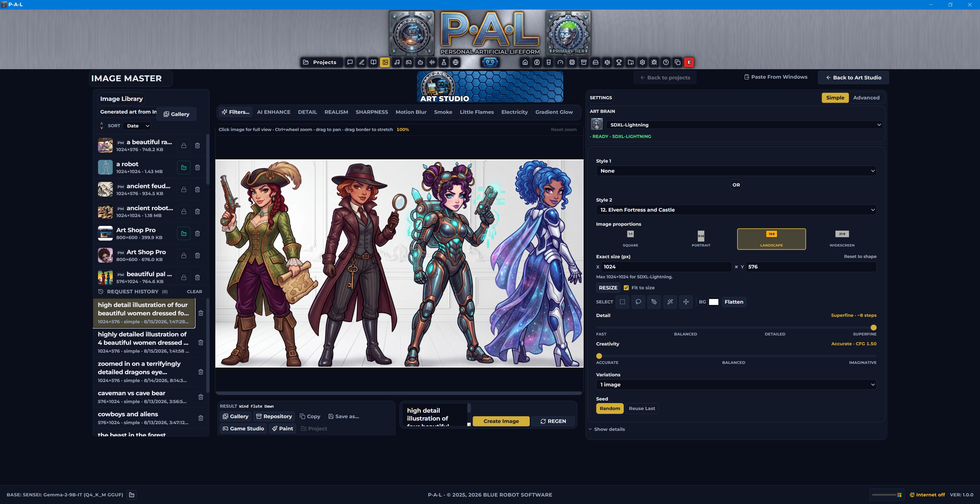Toggle the lock on 'a beautiful ra...' image
Image resolution: width=980 pixels, height=504 pixels.
pos(184,146)
